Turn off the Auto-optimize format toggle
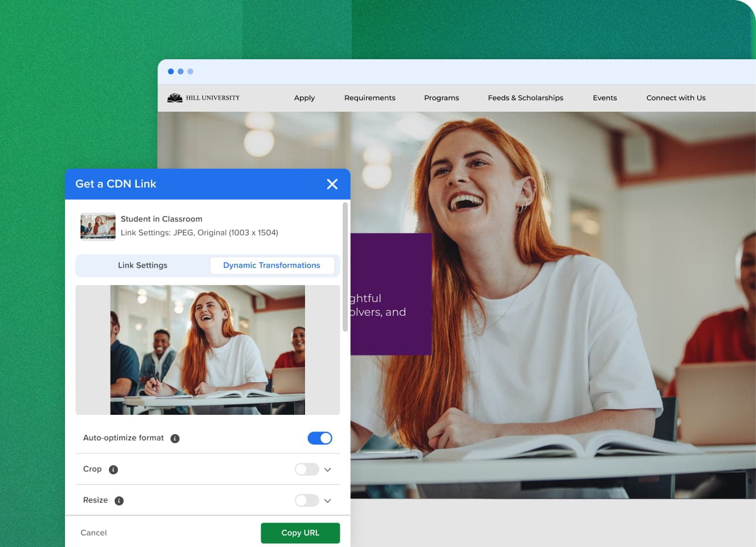The height and width of the screenshot is (547, 756). 320,438
